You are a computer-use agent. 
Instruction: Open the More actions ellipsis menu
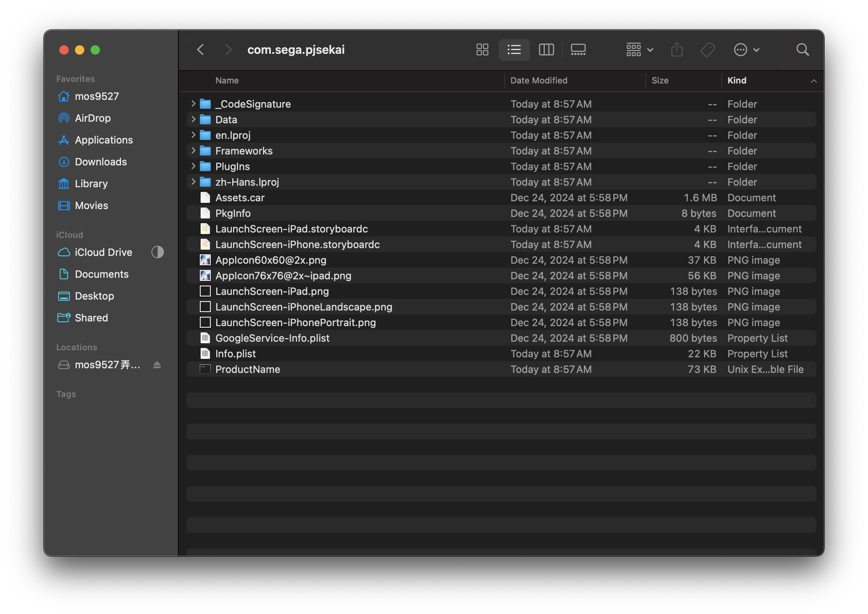coord(746,50)
